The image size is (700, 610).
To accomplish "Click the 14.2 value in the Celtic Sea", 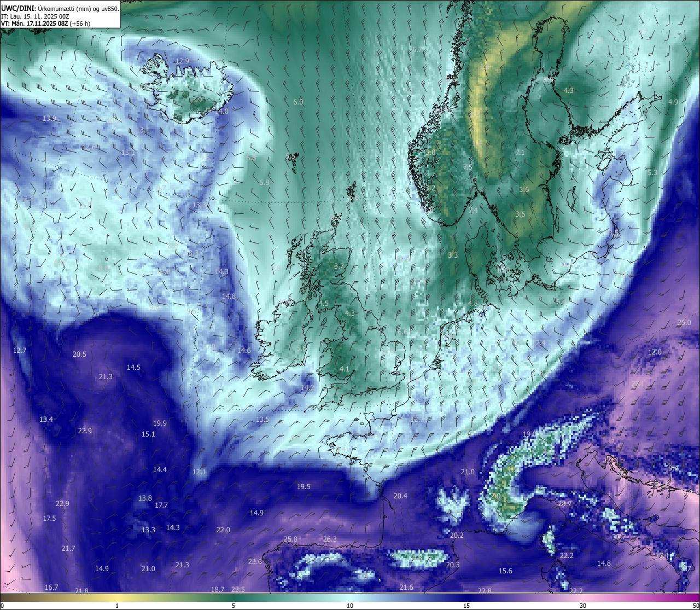I will pos(307,388).
